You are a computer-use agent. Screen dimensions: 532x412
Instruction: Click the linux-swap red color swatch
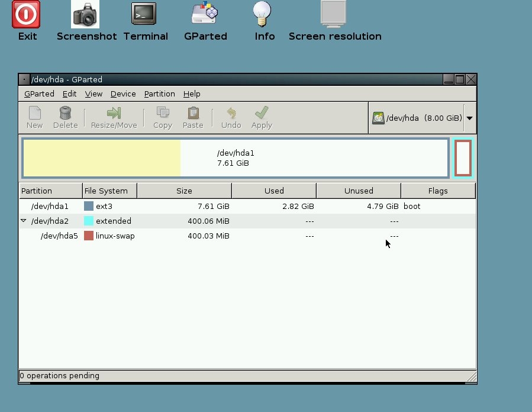click(89, 236)
